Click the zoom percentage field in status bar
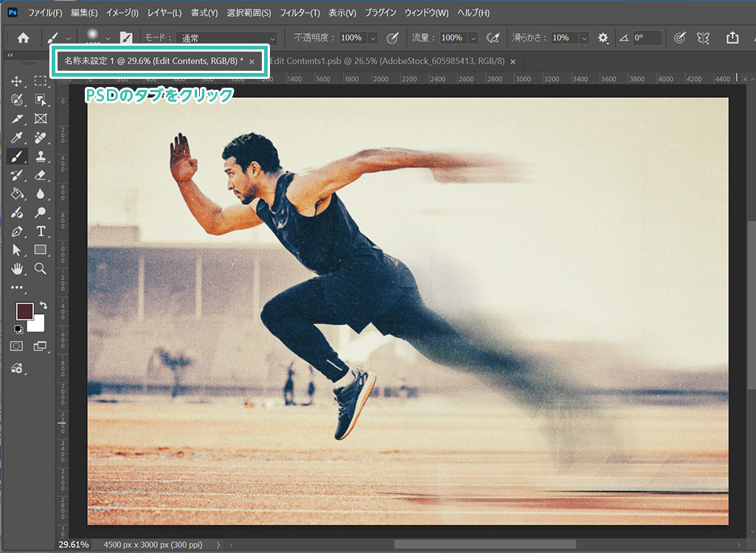756x553 pixels. click(74, 545)
